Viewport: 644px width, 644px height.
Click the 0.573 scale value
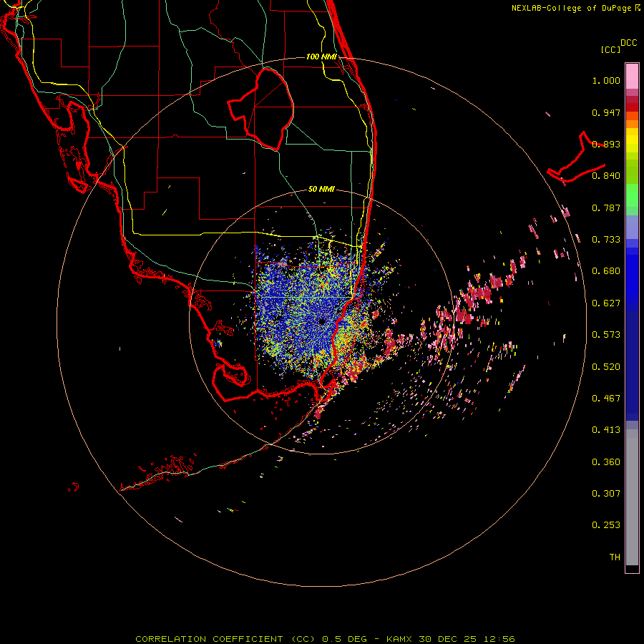(606, 335)
